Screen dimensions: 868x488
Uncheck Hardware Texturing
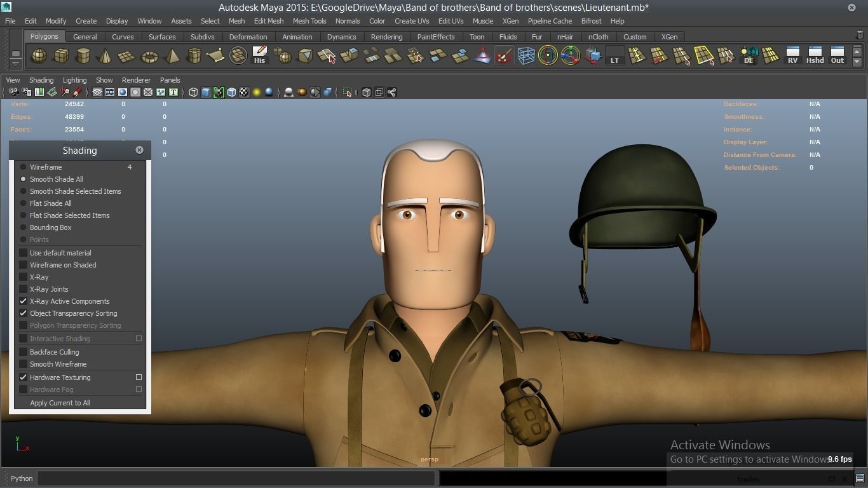point(24,377)
